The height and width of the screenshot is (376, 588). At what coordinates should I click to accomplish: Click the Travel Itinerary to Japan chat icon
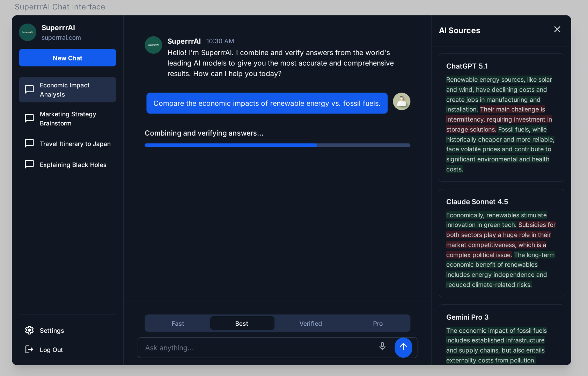[x=29, y=143]
